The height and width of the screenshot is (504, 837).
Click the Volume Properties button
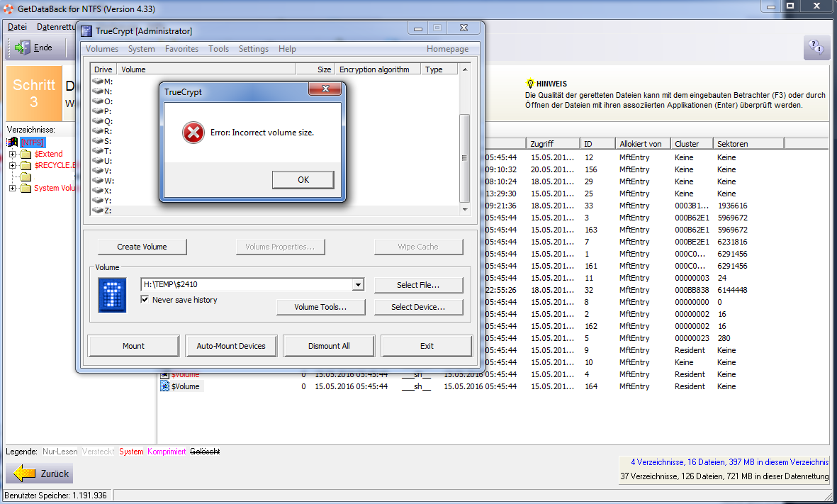coord(280,247)
